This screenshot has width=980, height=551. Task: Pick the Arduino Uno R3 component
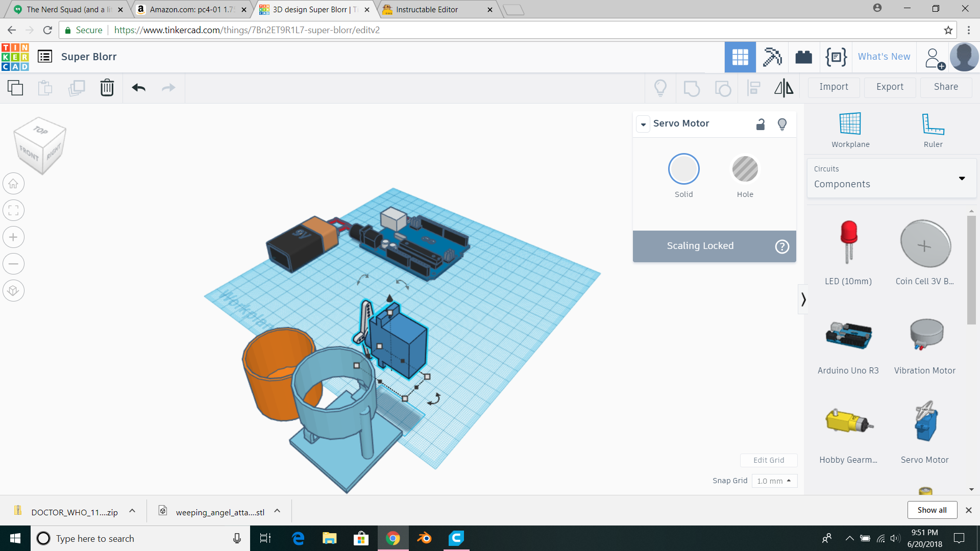point(848,347)
